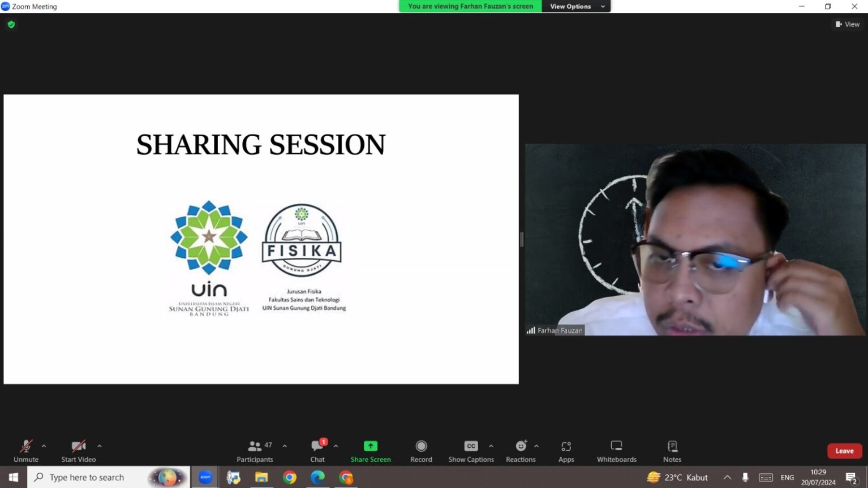
Task: Open the View layout menu
Action: coord(847,24)
